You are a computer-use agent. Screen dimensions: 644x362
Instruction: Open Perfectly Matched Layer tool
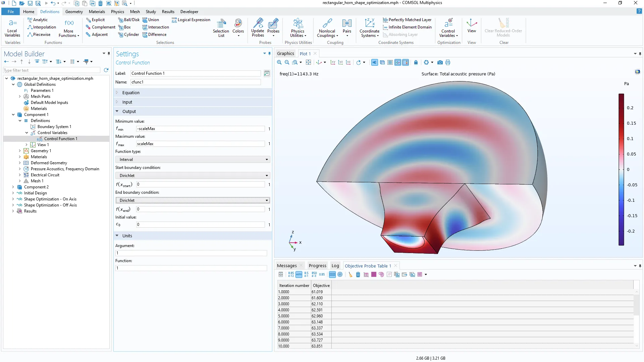coord(407,20)
